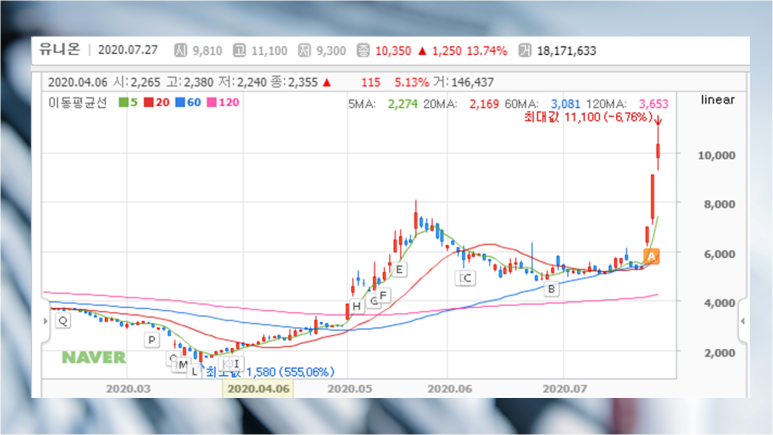Click highlighted date tag 2020.04.06 on axis
773x435 pixels.
tap(258, 389)
